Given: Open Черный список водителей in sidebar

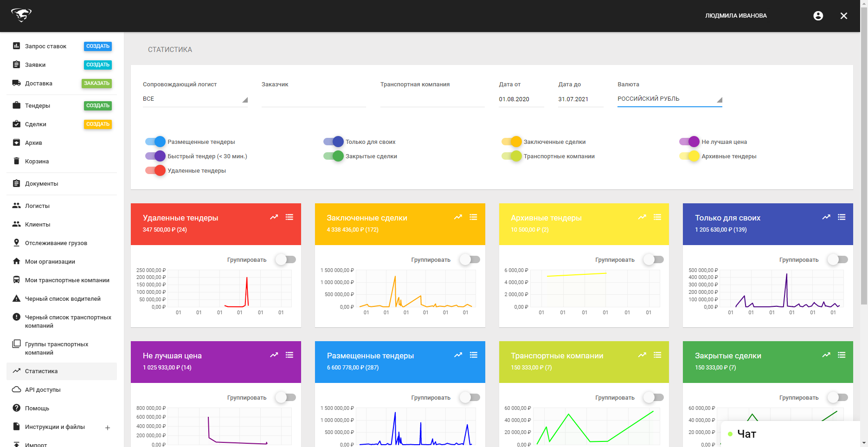Looking at the screenshot, I should [x=63, y=299].
